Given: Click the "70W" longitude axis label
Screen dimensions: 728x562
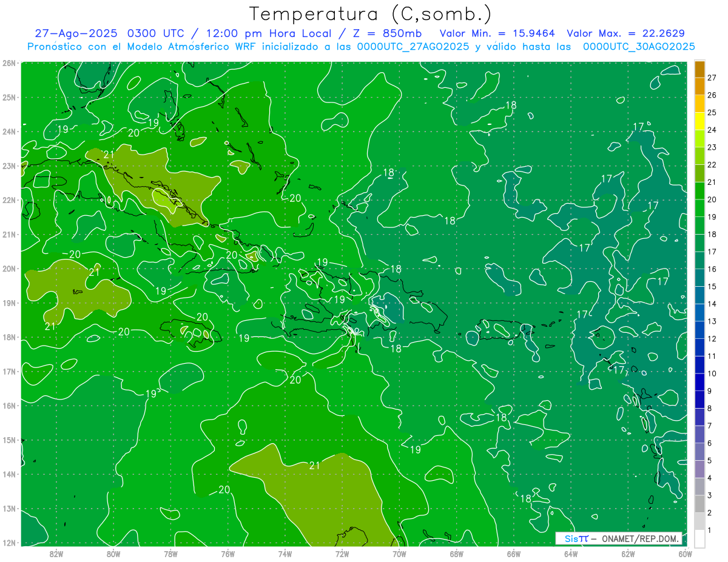Looking at the screenshot, I should tap(399, 553).
